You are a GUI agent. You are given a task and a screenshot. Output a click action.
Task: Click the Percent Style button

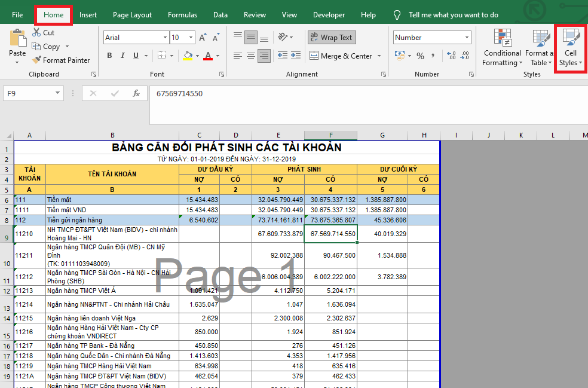[x=420, y=56]
